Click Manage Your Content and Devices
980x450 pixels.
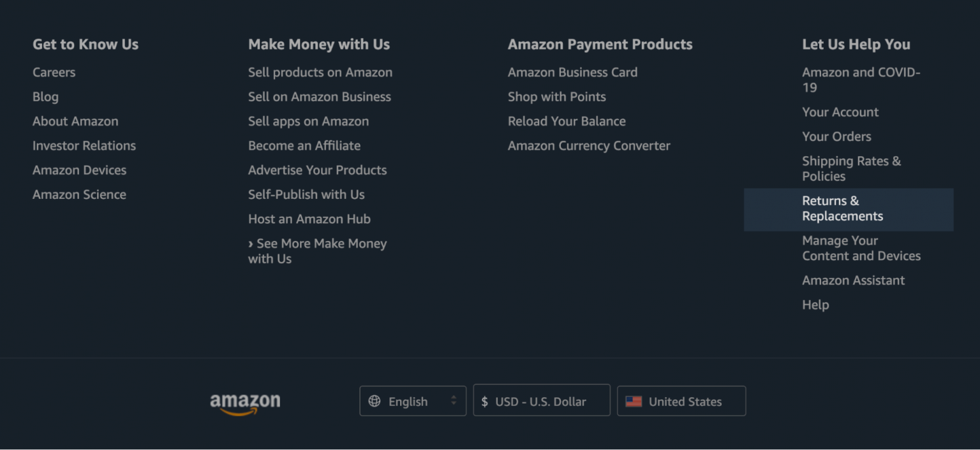(861, 248)
